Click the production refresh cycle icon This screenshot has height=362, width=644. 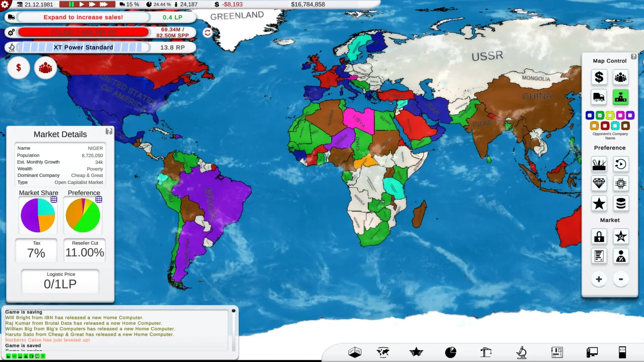pyautogui.click(x=208, y=33)
